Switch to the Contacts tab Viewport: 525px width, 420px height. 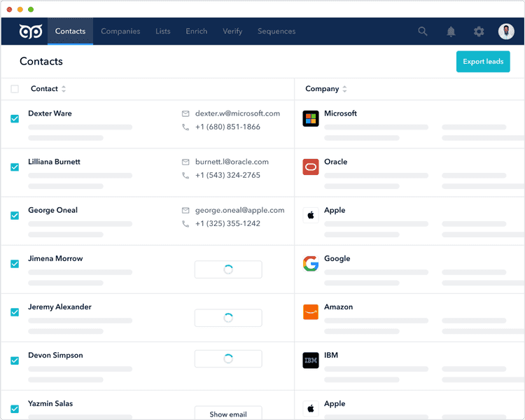(x=70, y=31)
